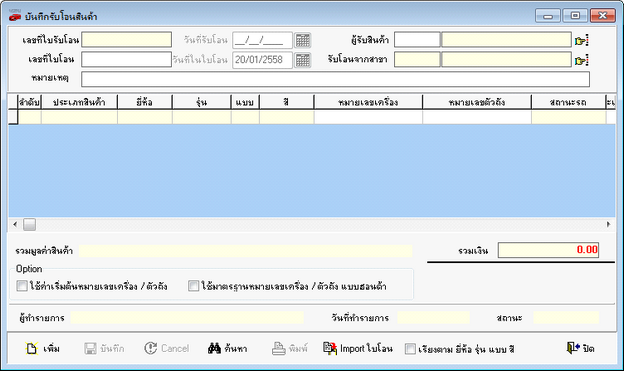Click the ค้นหา binoculars search icon
The image size is (624, 371).
pyautogui.click(x=214, y=348)
